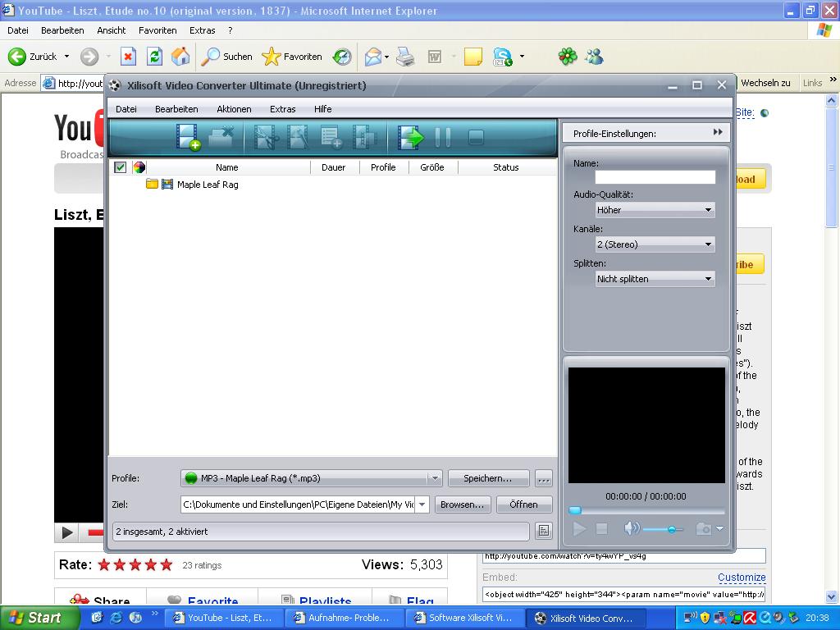Select the Maple Leaf Rag list row
This screenshot has width=840, height=630.
pyautogui.click(x=333, y=185)
